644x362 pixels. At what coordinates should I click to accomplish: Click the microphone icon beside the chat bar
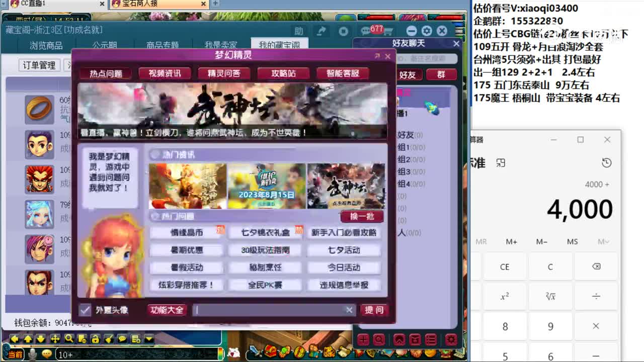pyautogui.click(x=33, y=353)
